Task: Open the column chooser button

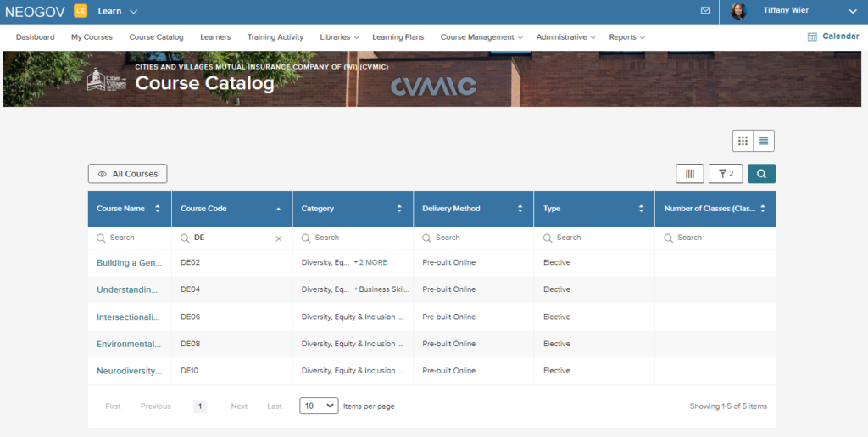Action: tap(690, 173)
